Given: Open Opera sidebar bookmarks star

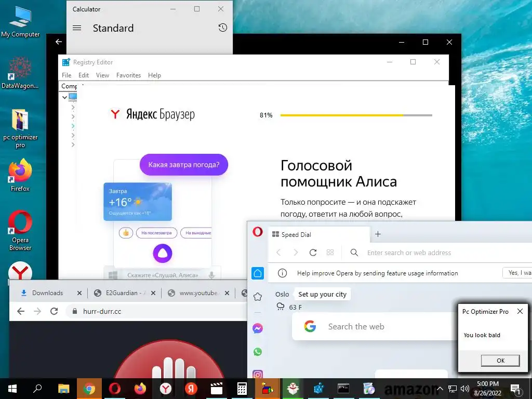Looking at the screenshot, I should click(258, 297).
